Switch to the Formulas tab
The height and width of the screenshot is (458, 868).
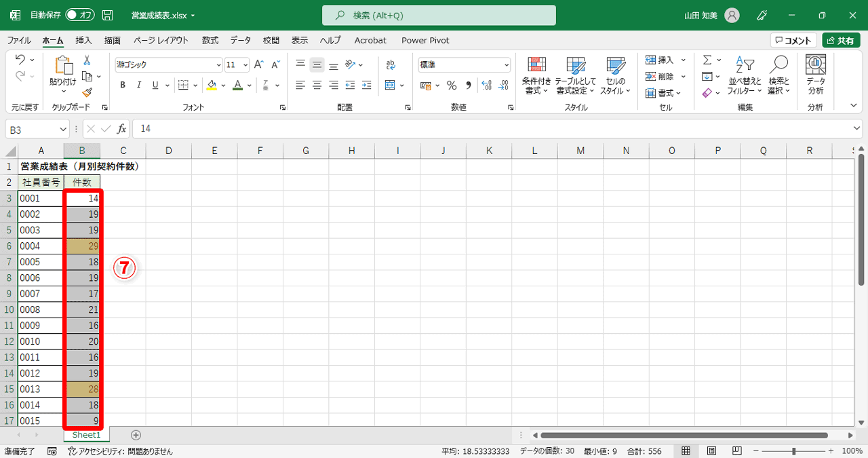point(210,40)
